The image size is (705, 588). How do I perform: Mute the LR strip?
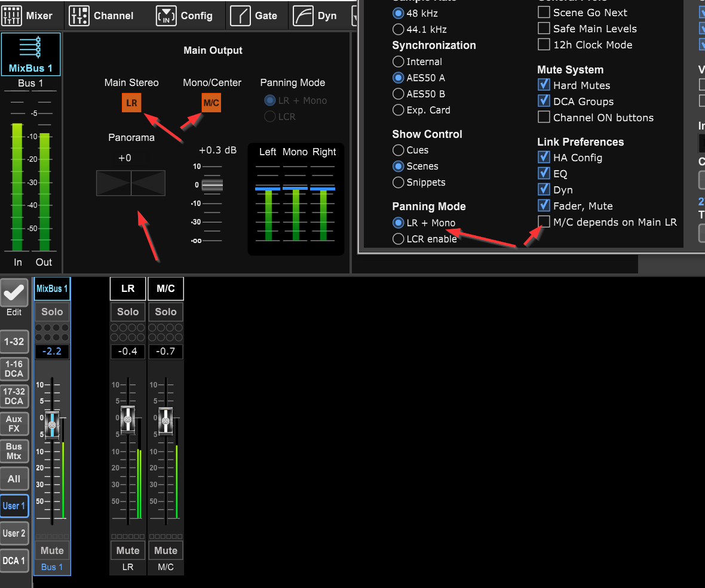tap(128, 551)
